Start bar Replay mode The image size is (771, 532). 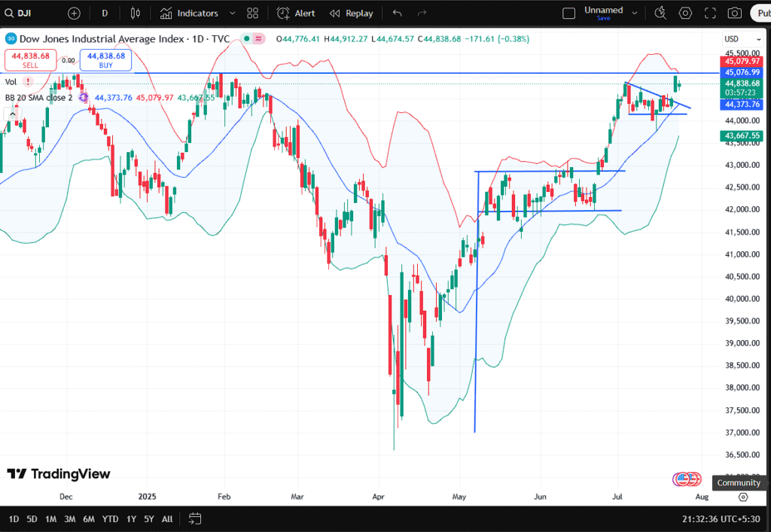point(352,14)
